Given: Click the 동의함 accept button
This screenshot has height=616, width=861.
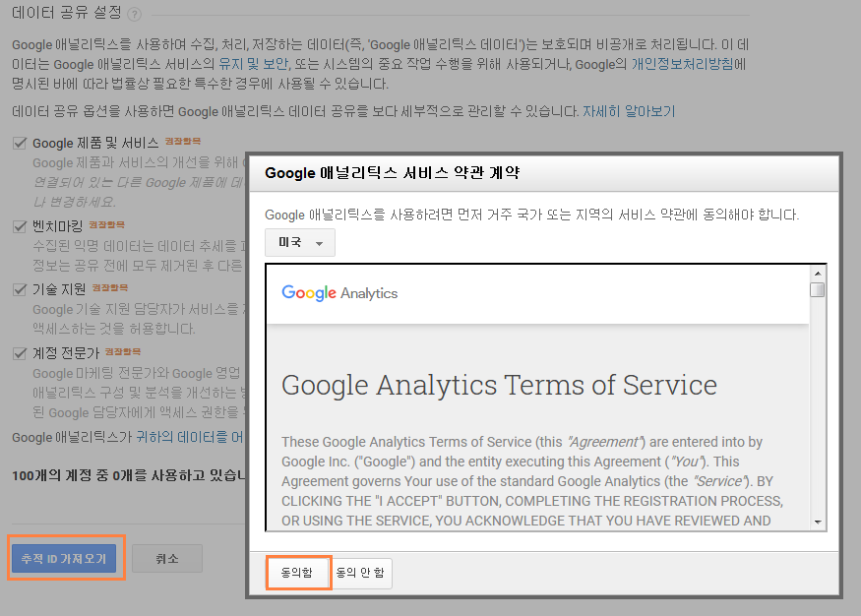Looking at the screenshot, I should click(297, 573).
